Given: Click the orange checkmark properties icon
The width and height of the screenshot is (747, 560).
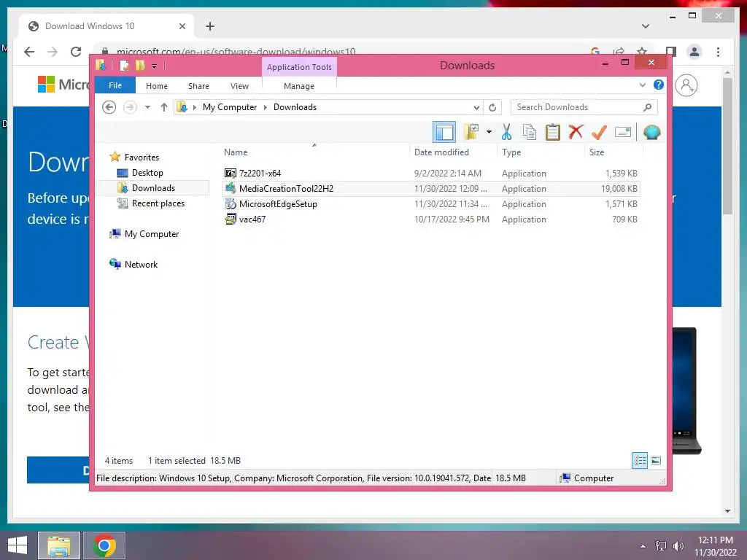Looking at the screenshot, I should [x=599, y=133].
